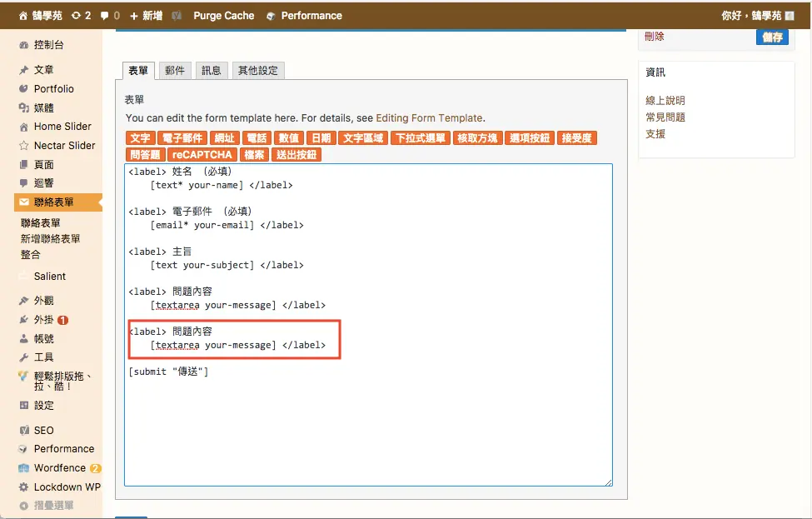812x519 pixels.
Task: Switch to the 郵件 tab
Action: click(x=175, y=71)
